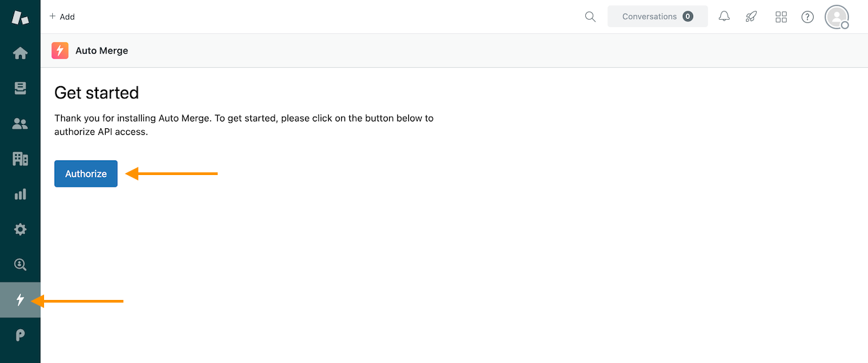Click the Add button in top bar
This screenshot has height=363, width=868.
62,16
